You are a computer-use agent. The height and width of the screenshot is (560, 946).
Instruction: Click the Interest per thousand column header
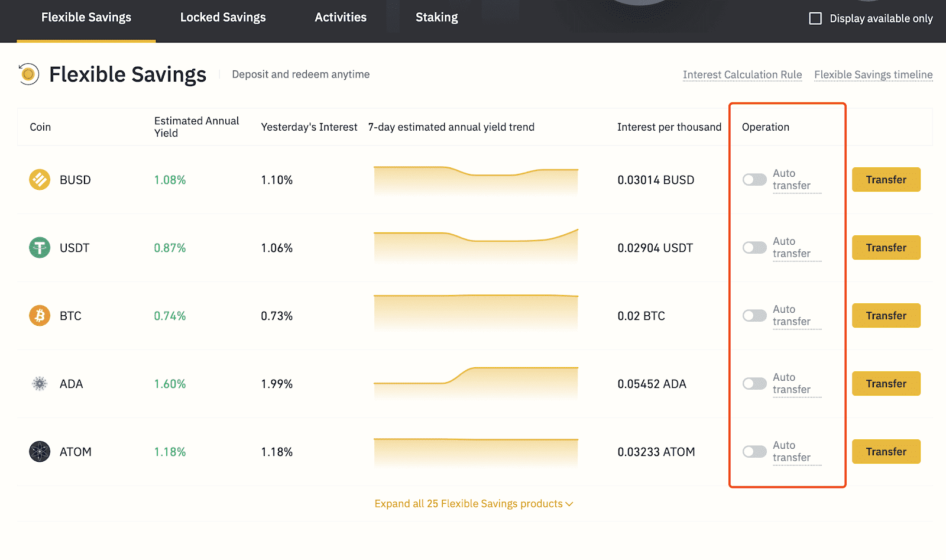coord(669,127)
